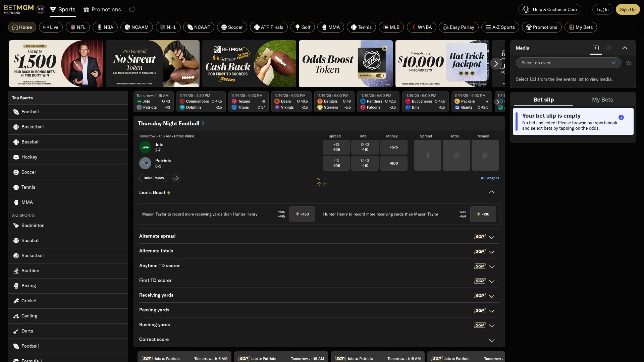Expand Alternate totals market
Screen dimensions: 644x362
(319, 251)
